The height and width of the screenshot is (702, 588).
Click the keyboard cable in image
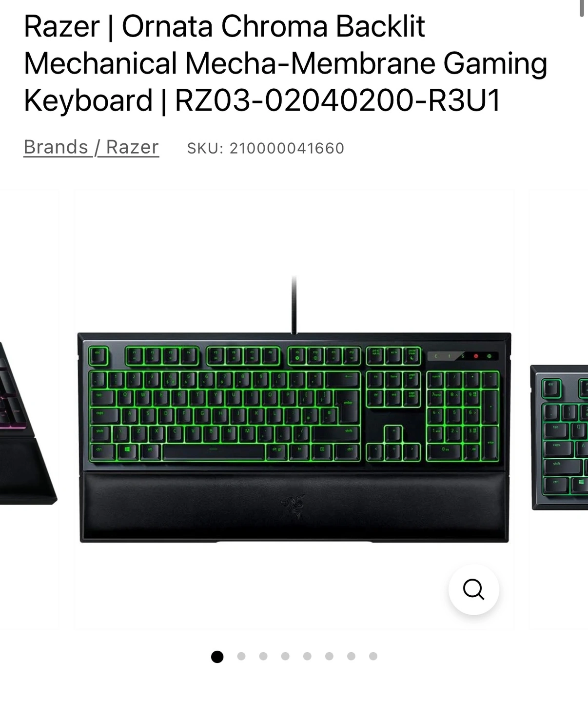tap(294, 305)
